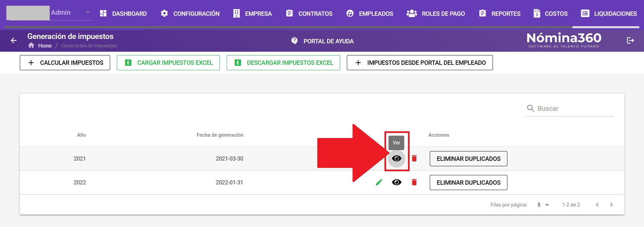Go to previous page chevron
644x227 pixels.
click(597, 205)
